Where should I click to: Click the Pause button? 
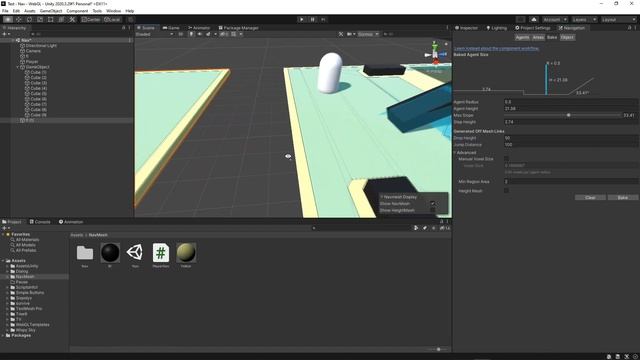313,19
